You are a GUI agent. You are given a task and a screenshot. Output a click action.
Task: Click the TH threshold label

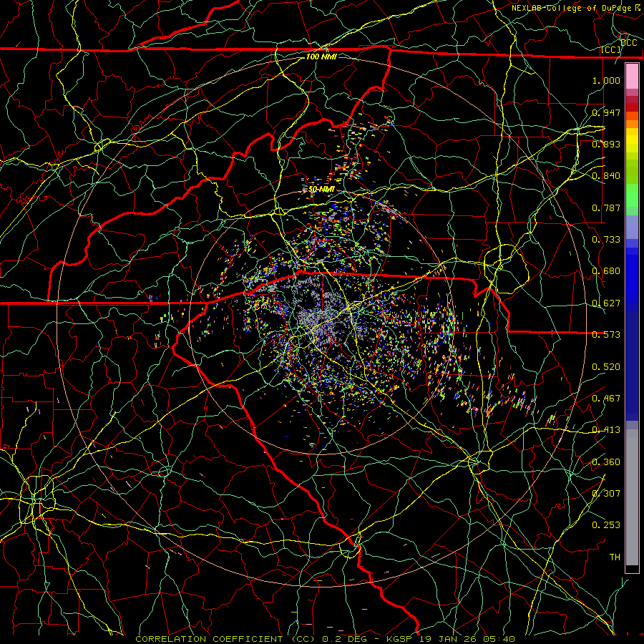pyautogui.click(x=615, y=557)
